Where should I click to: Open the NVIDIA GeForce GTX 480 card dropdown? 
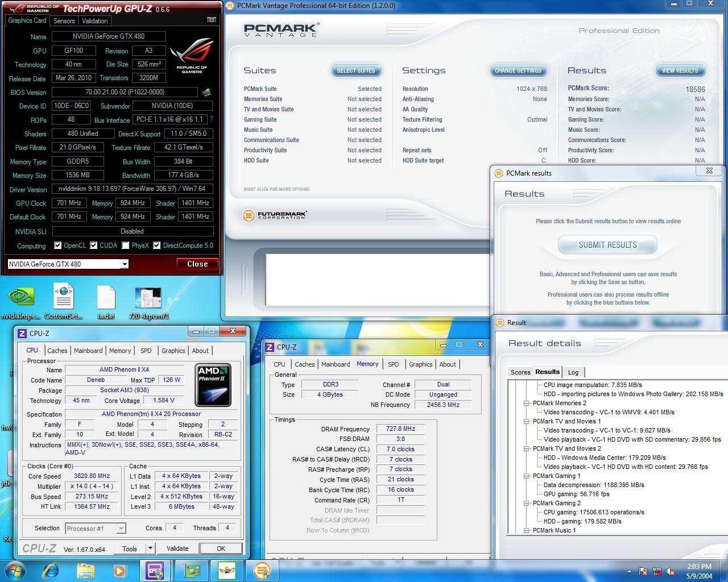124,264
